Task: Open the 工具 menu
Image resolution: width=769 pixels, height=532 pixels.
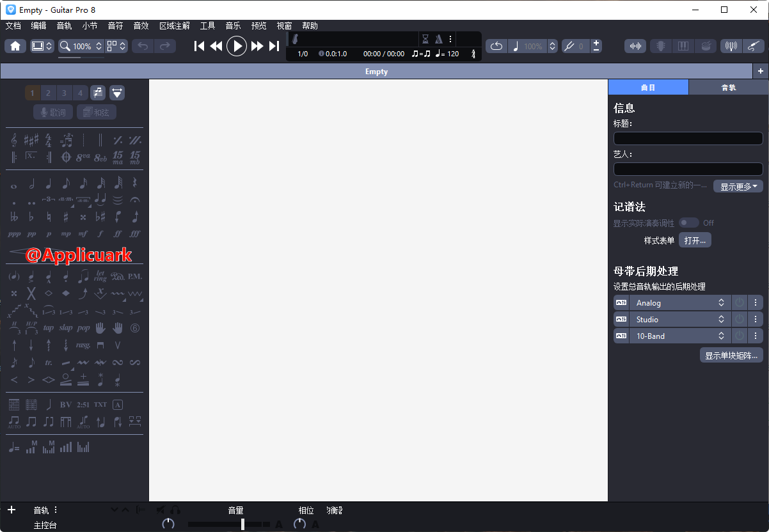Action: 207,26
